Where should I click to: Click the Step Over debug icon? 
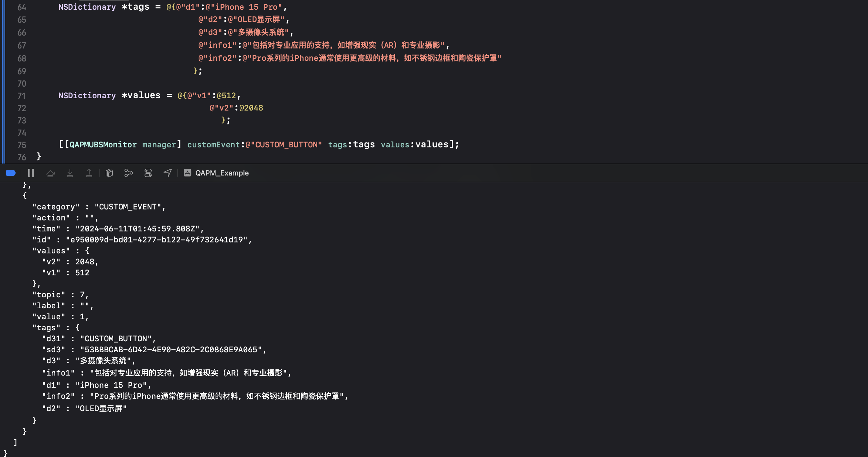[x=50, y=173]
